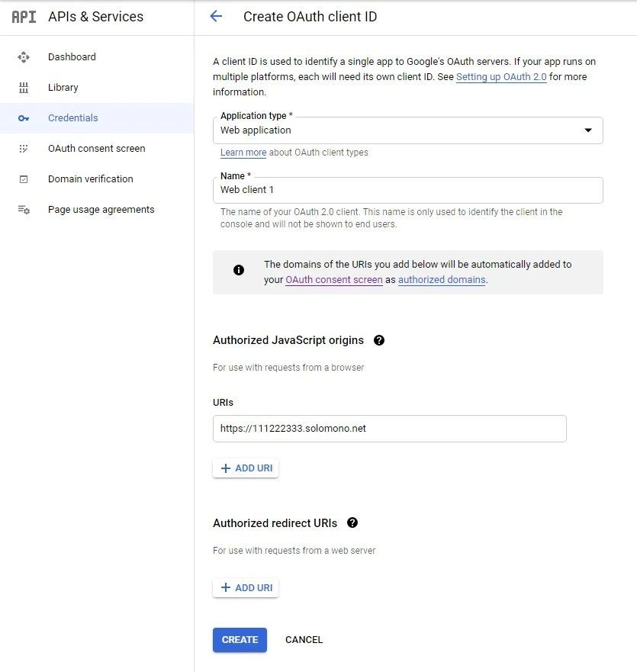The image size is (637, 672).
Task: Open help for Authorized JavaScript origins
Action: coord(379,340)
